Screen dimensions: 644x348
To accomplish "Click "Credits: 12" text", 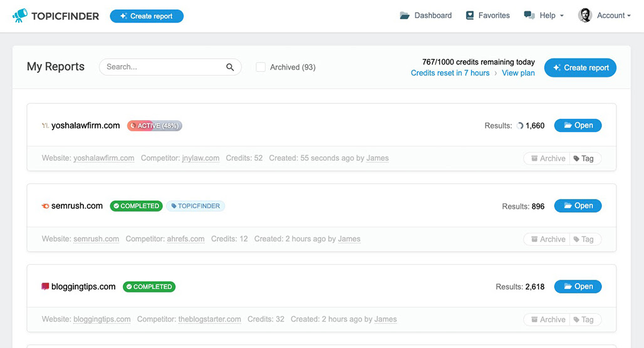I will pos(229,239).
